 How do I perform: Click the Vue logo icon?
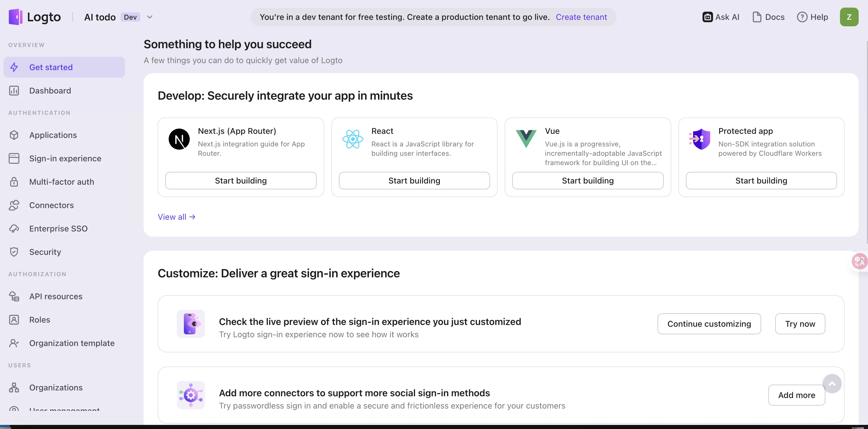coord(526,138)
